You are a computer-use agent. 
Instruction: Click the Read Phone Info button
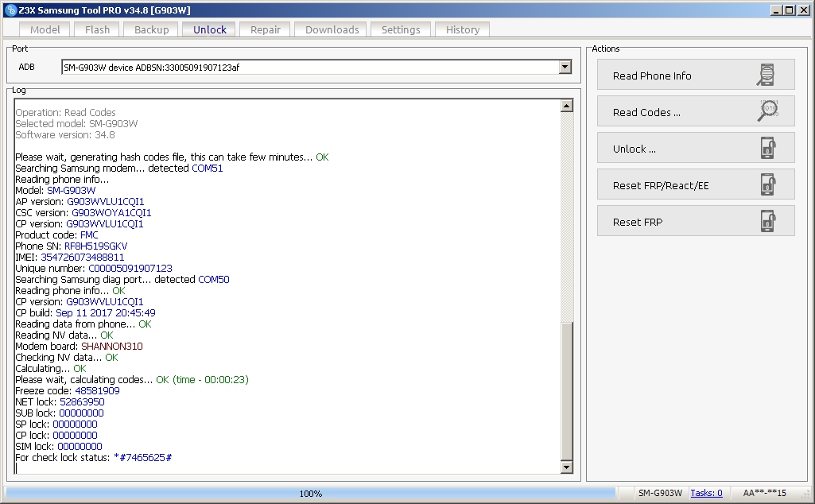pyautogui.click(x=696, y=75)
